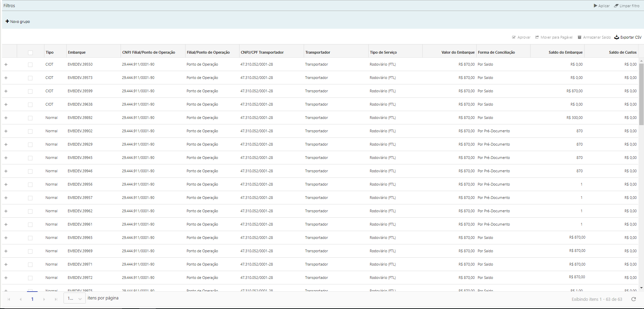Open the items per page dropdown
Image resolution: width=644 pixels, height=309 pixels.
click(x=74, y=298)
